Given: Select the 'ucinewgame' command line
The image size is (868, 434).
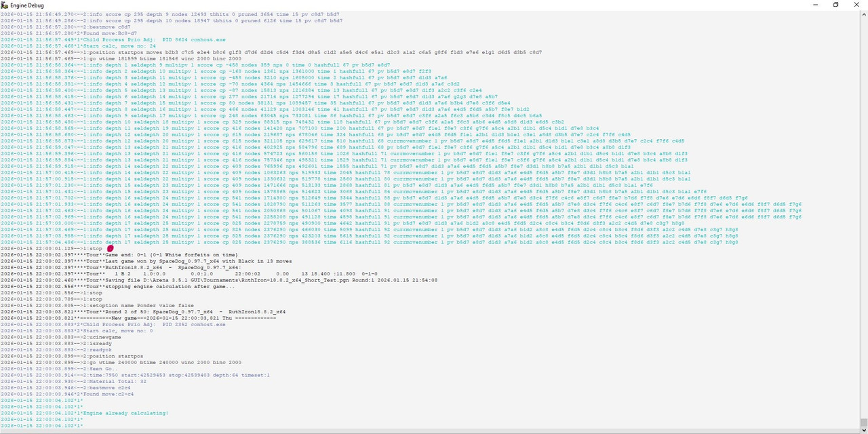Looking at the screenshot, I should click(61, 337).
